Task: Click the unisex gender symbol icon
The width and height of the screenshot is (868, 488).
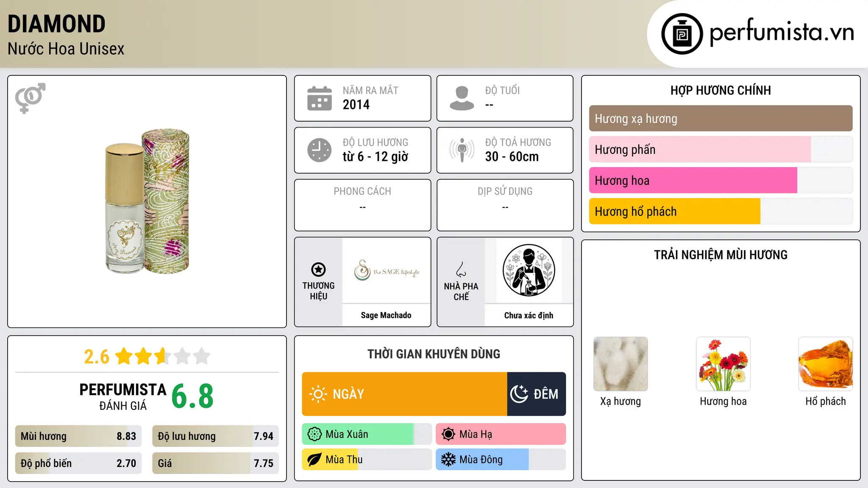Action: click(x=30, y=98)
